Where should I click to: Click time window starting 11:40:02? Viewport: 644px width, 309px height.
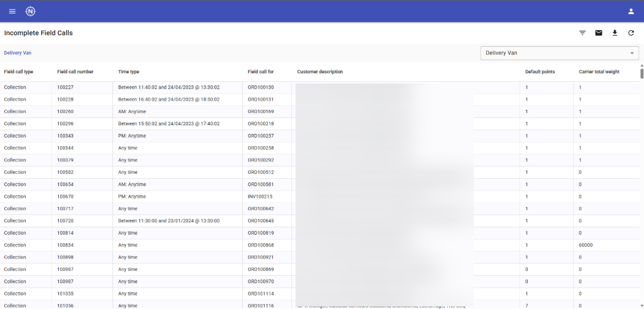[169, 87]
